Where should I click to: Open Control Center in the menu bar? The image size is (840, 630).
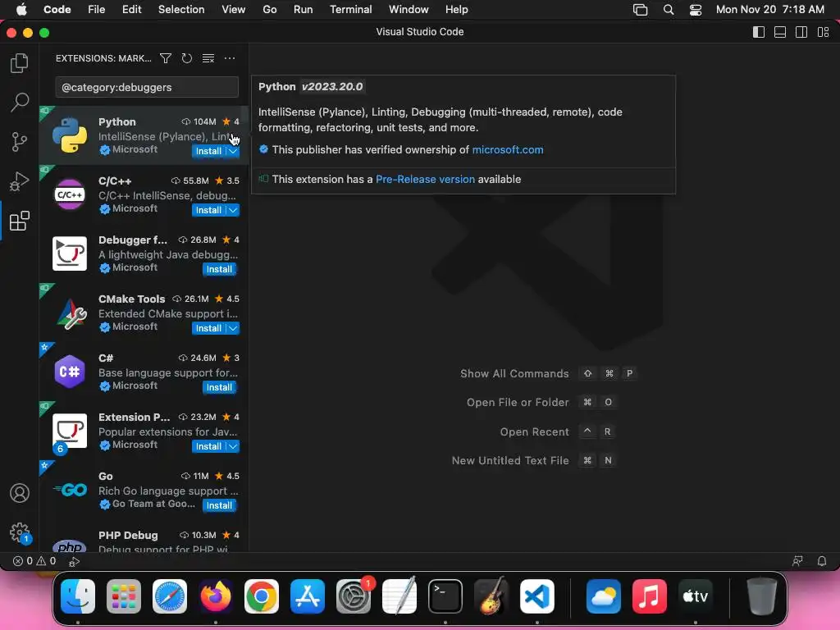696,10
